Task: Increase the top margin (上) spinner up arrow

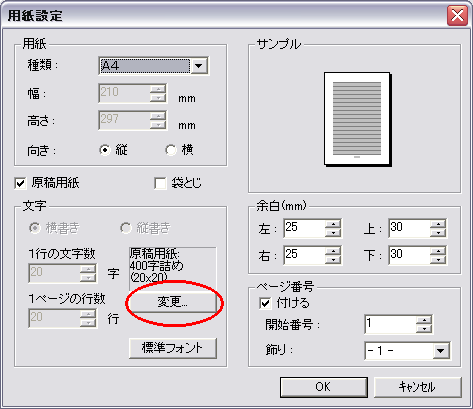Action: [438, 224]
